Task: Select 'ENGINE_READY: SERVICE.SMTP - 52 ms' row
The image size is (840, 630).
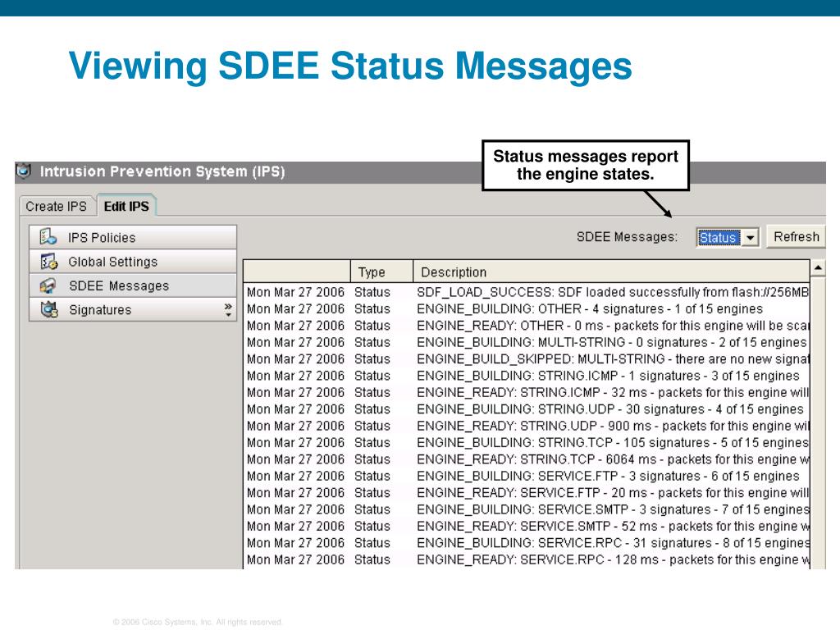Action: 527,526
